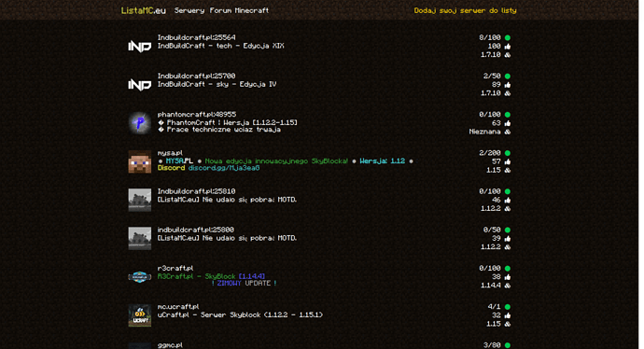Click green online status dot beside 4/1
The height and width of the screenshot is (349, 644).
coord(508,307)
